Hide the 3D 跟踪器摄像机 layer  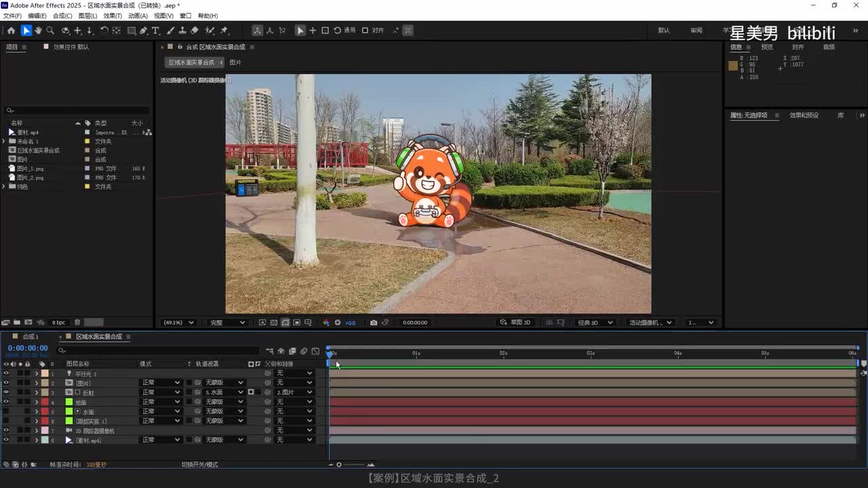[6, 430]
